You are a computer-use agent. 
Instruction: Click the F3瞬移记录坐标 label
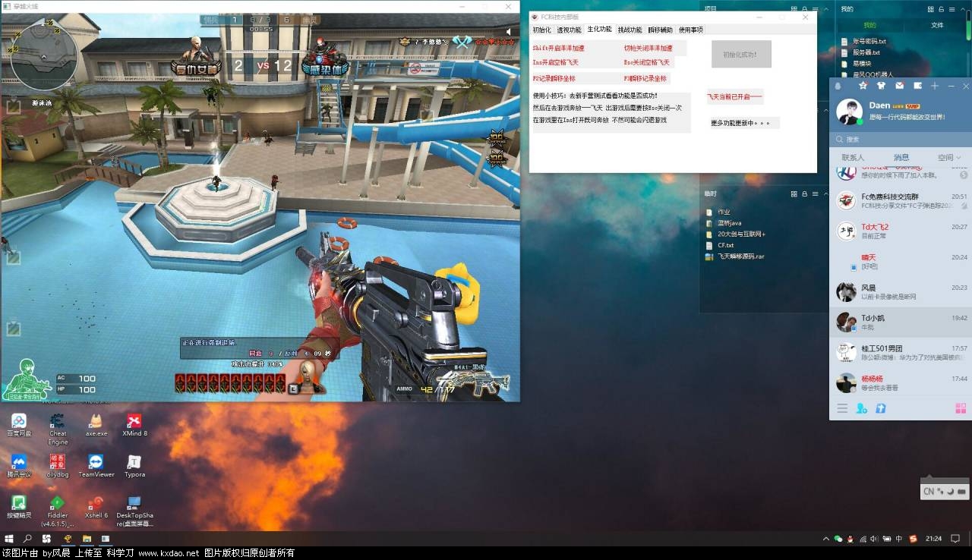[645, 78]
